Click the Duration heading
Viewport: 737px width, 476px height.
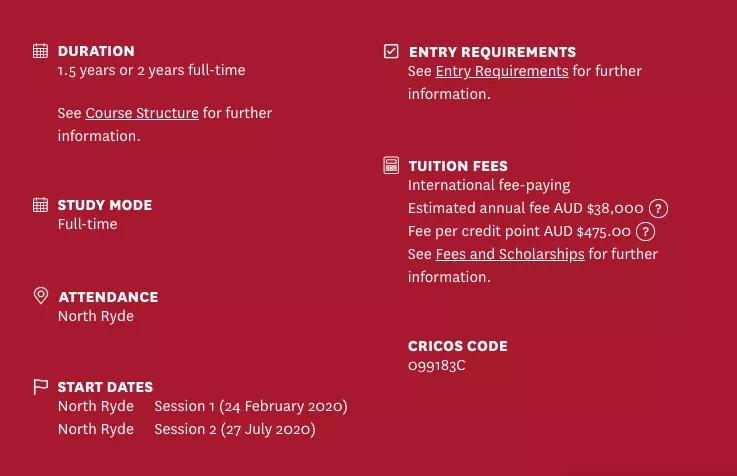96,51
